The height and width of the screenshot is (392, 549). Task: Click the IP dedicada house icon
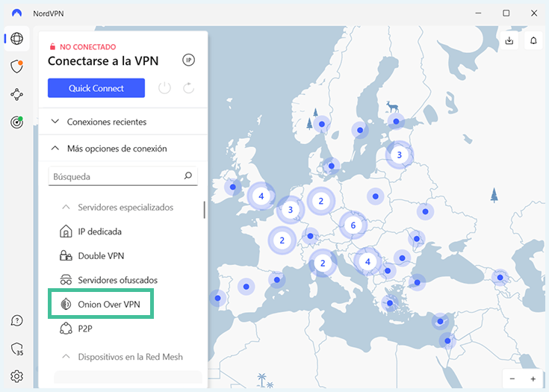(66, 231)
